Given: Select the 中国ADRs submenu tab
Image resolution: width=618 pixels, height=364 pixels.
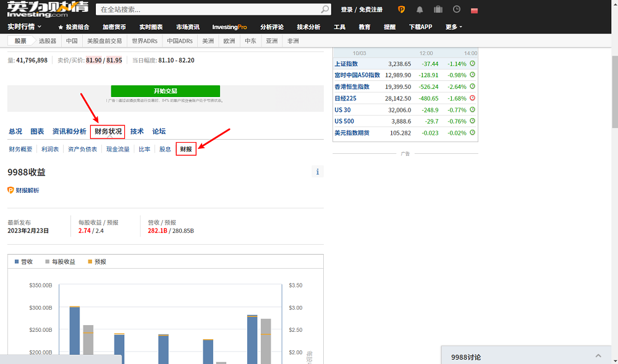Looking at the screenshot, I should (180, 41).
